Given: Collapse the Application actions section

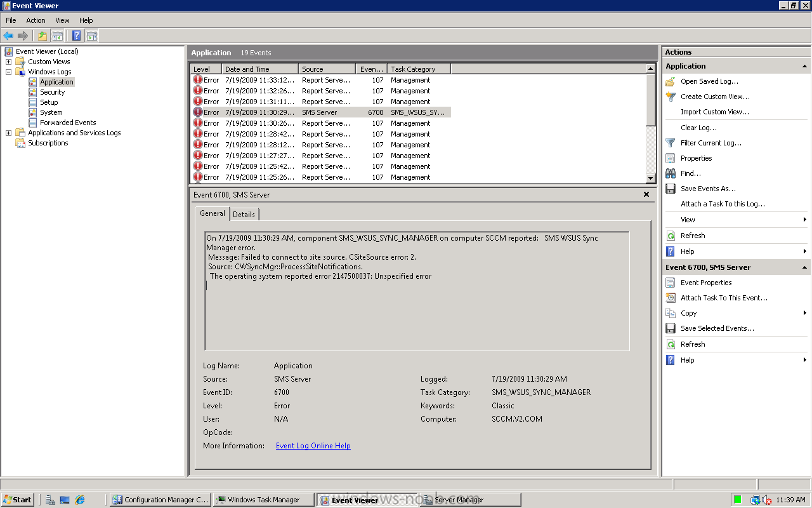Looking at the screenshot, I should 804,66.
